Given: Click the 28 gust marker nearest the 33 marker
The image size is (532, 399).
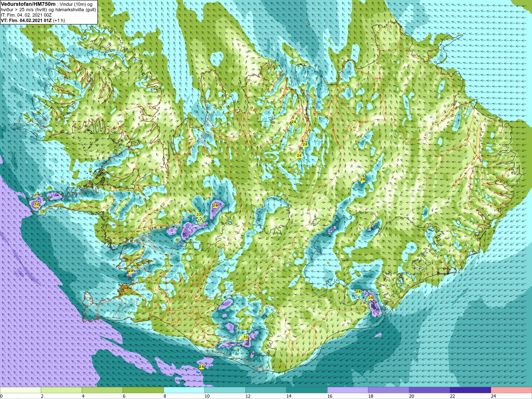Looking at the screenshot, I should click(215, 205).
